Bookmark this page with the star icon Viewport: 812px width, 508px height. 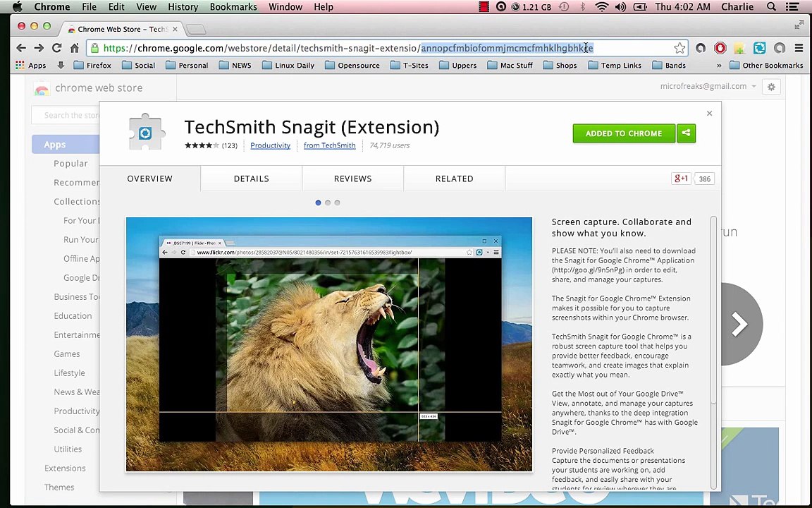coord(679,48)
